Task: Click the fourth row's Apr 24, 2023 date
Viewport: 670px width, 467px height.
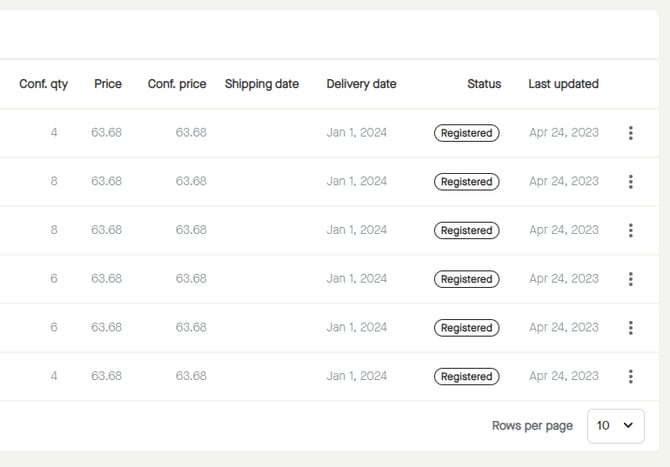Action: (564, 279)
